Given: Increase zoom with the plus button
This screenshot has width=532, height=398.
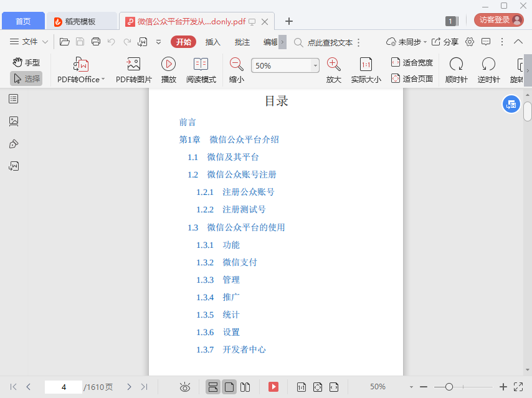Looking at the screenshot, I should tap(503, 387).
